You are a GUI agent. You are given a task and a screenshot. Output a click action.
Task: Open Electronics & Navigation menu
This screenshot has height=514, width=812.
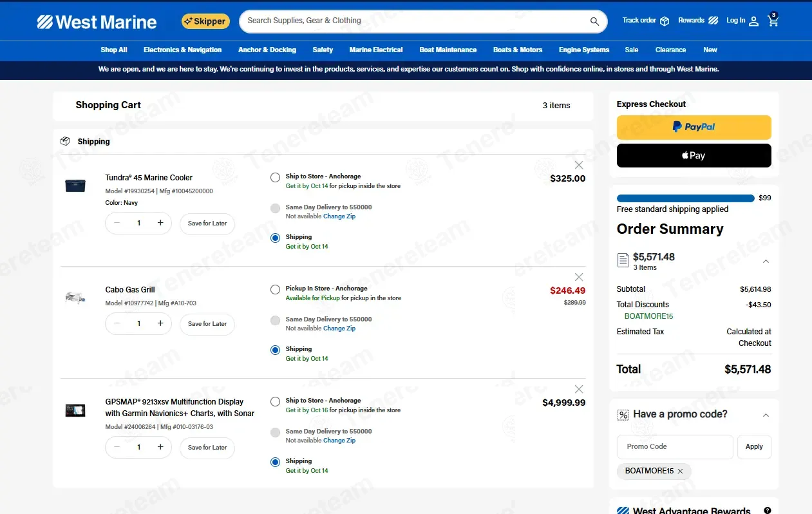click(x=183, y=50)
